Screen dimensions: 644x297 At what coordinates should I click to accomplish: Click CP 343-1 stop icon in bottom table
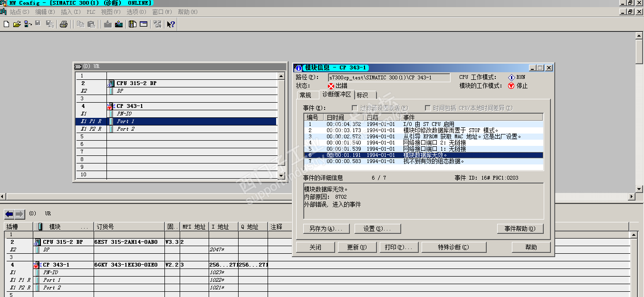pyautogui.click(x=37, y=265)
